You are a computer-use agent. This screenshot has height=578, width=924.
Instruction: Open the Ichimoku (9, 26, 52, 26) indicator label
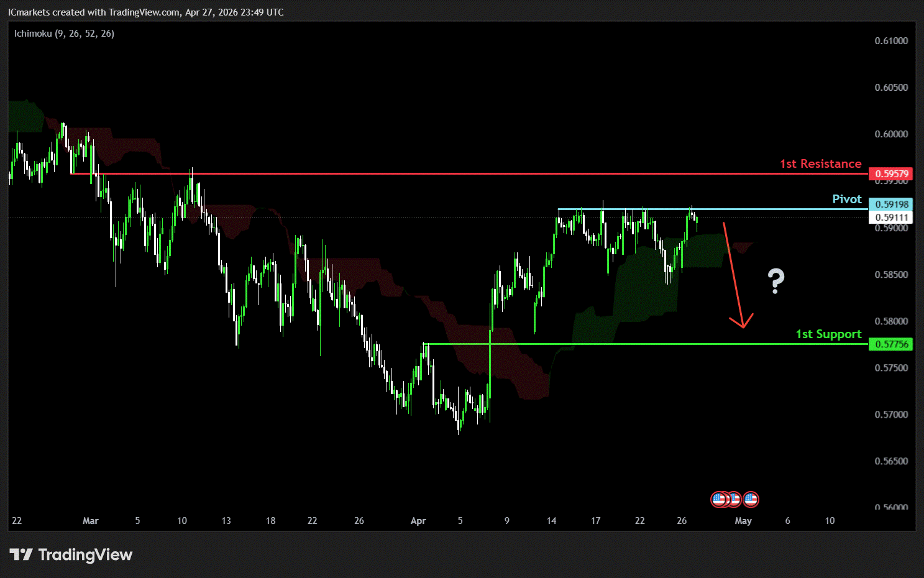(64, 34)
